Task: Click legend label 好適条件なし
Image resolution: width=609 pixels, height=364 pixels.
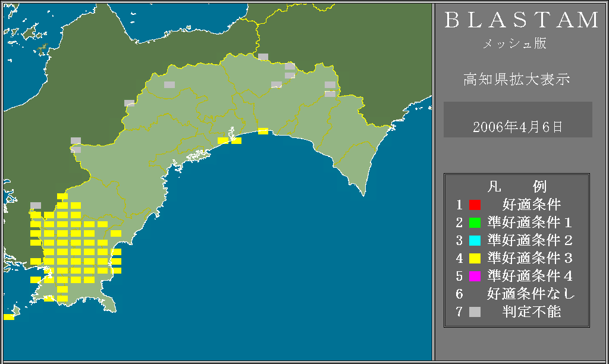Action: point(531,294)
